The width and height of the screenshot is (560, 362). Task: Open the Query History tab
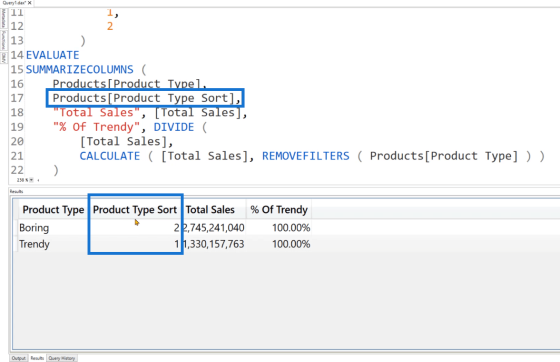62,358
